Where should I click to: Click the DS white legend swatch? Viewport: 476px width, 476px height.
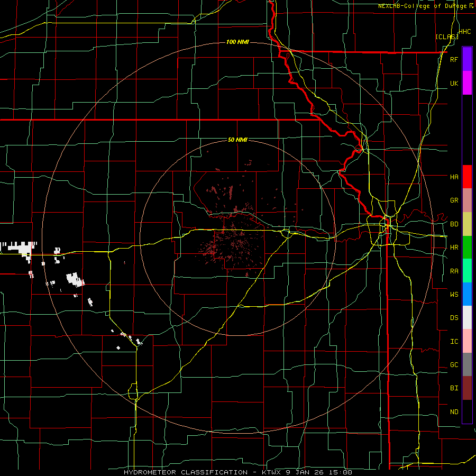pyautogui.click(x=467, y=317)
